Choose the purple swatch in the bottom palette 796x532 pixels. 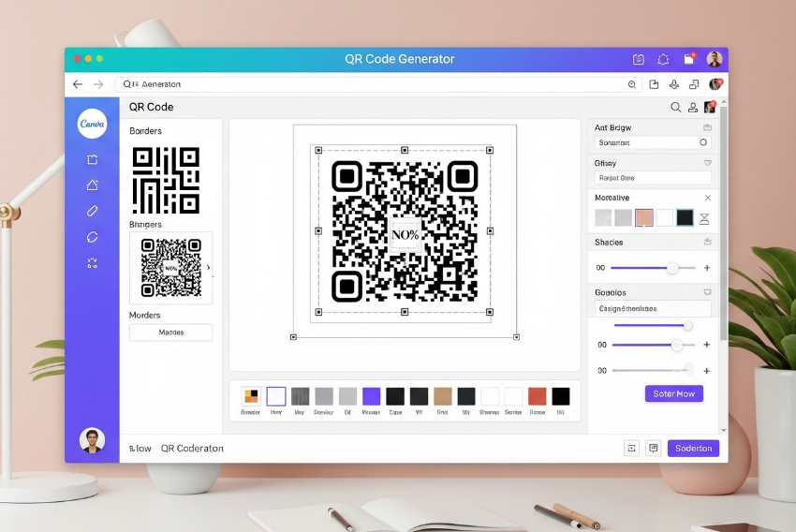click(x=371, y=396)
